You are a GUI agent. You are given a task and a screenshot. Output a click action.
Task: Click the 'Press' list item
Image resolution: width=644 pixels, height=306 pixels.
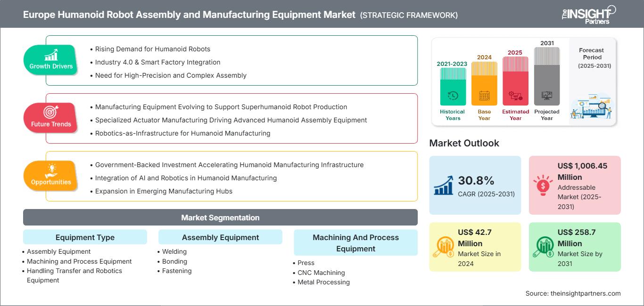306,263
